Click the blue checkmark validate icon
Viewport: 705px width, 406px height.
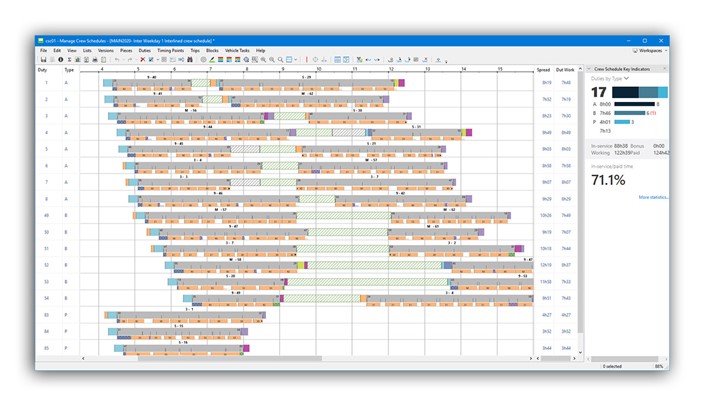click(x=151, y=59)
